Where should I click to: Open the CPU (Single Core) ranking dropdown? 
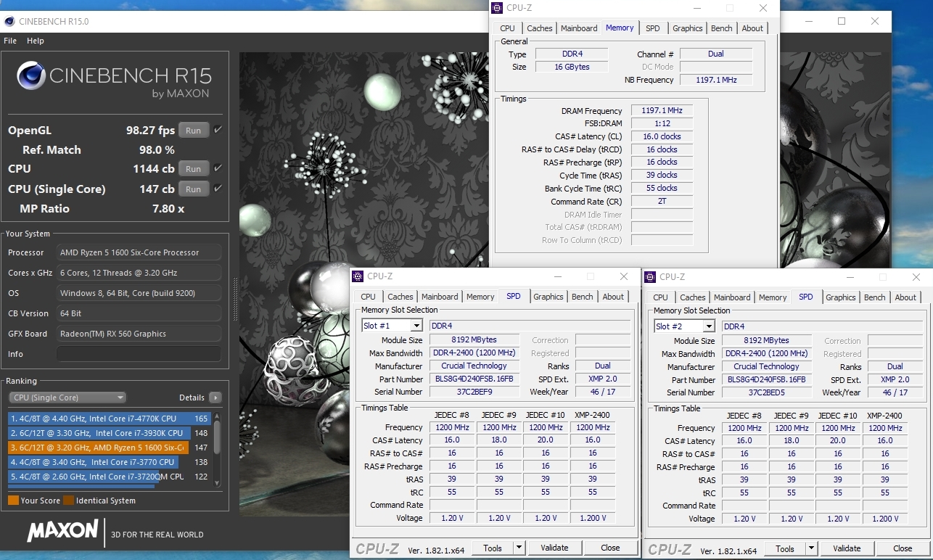pyautogui.click(x=67, y=398)
